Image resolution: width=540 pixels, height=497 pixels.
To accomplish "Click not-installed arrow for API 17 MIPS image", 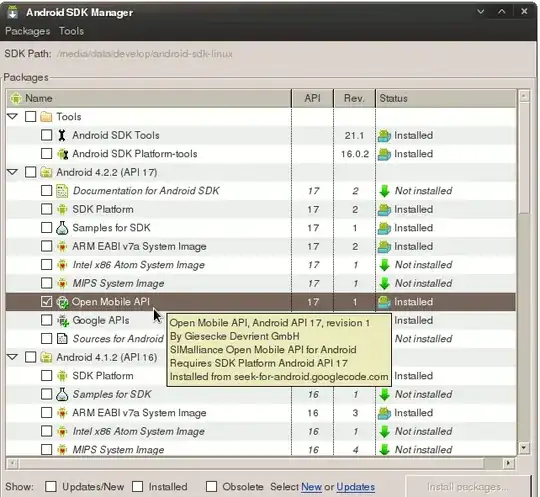I will [384, 283].
